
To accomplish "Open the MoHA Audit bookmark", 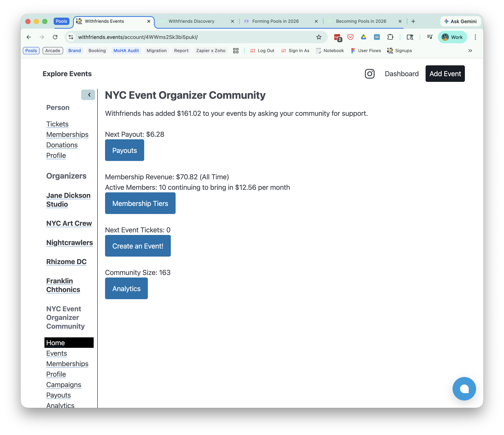I will 126,50.
